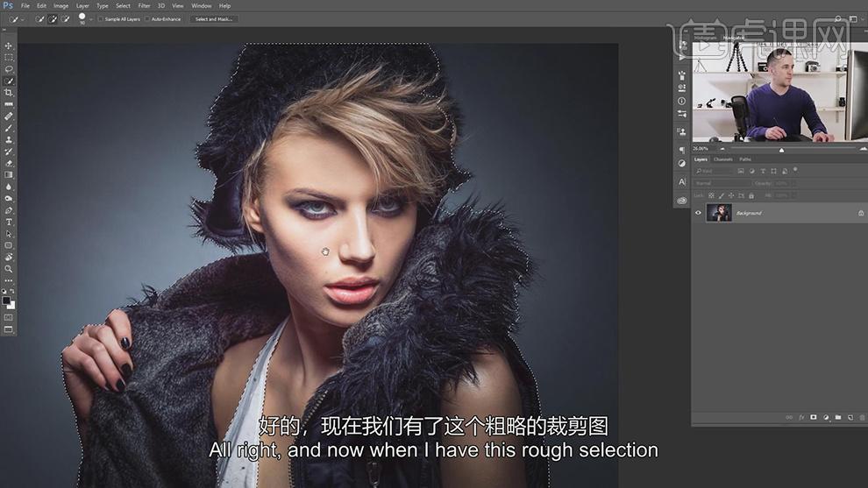Open the File menu

[x=25, y=5]
